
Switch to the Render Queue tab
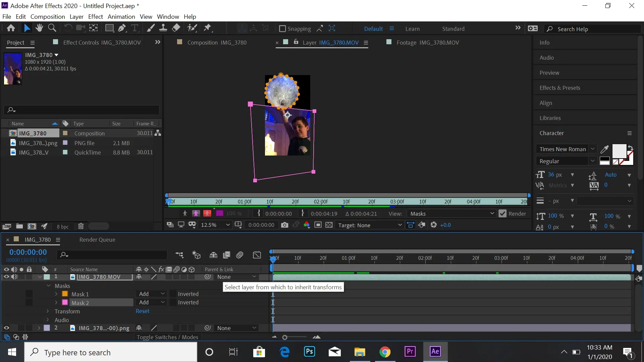click(97, 240)
